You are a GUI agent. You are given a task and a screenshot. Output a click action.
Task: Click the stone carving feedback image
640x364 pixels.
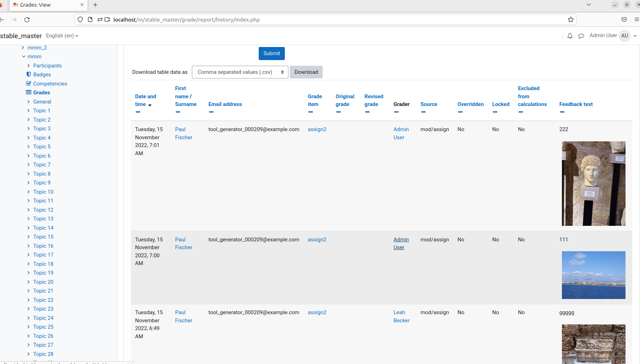click(594, 344)
